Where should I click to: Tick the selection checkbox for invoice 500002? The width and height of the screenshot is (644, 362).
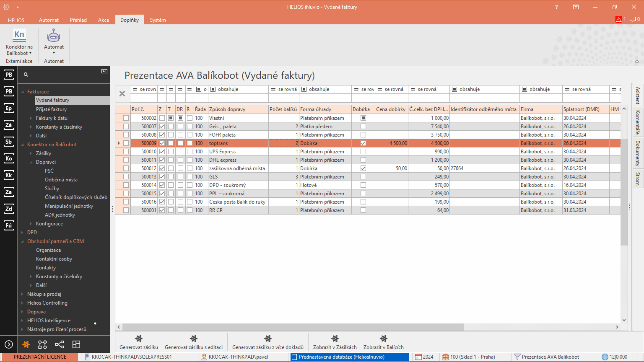[x=126, y=118]
